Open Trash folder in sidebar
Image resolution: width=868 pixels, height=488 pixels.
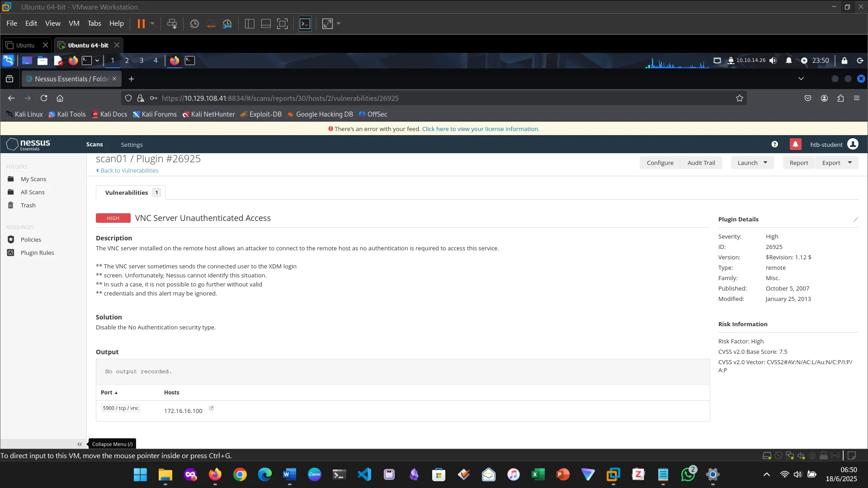(x=28, y=205)
